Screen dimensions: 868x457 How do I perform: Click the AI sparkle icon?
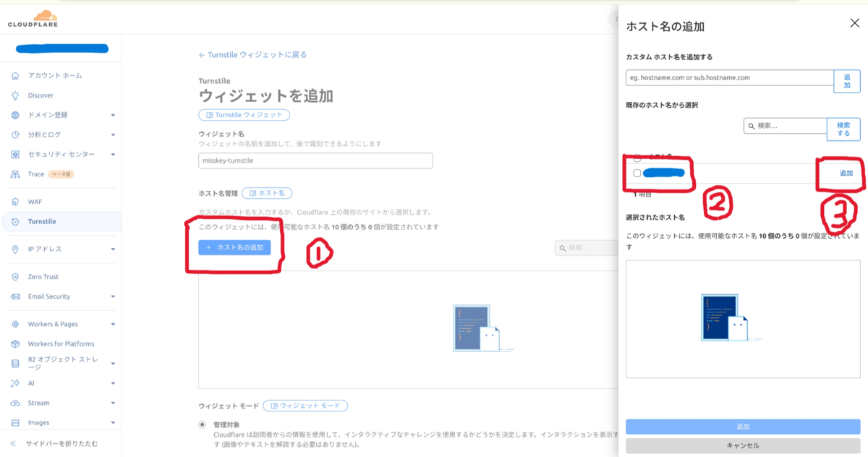point(15,383)
